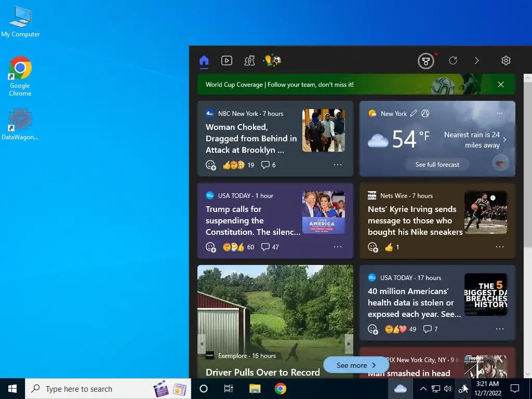Open the Windows Start menu
The image size is (532, 399).
pos(12,389)
